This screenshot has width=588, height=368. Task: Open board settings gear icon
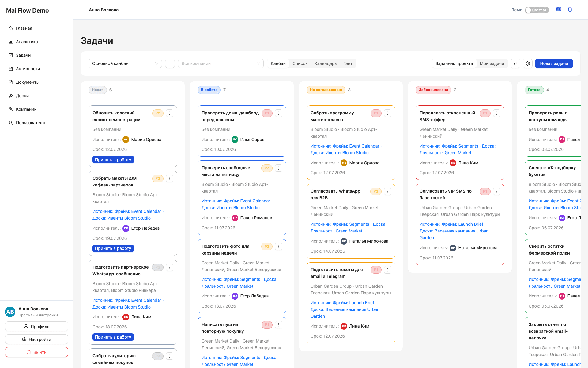pyautogui.click(x=528, y=63)
